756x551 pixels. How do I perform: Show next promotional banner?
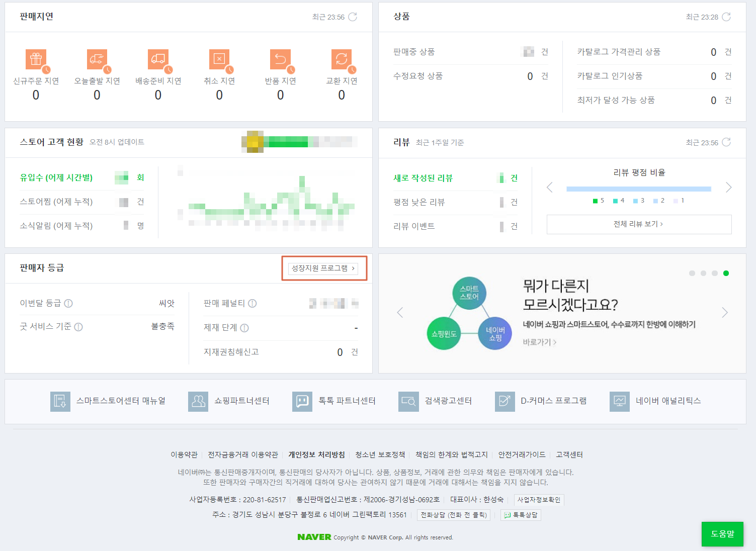coord(725,313)
